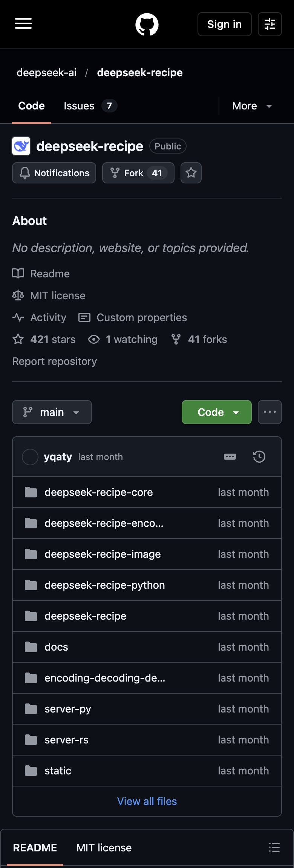This screenshot has height=868, width=294.
Task: View commit history clock icon
Action: [x=259, y=457]
